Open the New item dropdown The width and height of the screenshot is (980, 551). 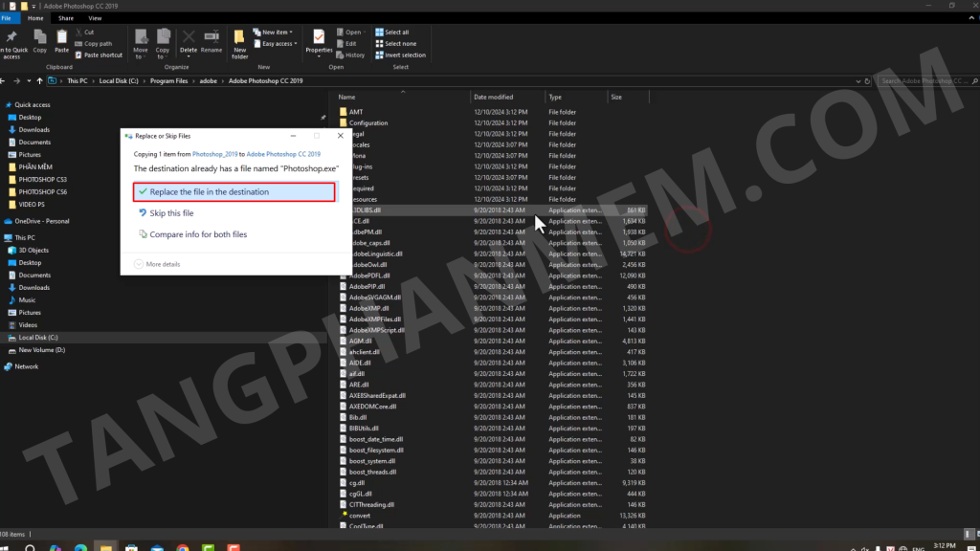278,32
